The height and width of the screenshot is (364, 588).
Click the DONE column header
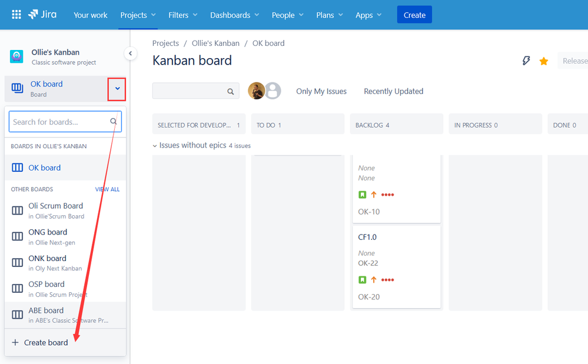click(x=568, y=124)
